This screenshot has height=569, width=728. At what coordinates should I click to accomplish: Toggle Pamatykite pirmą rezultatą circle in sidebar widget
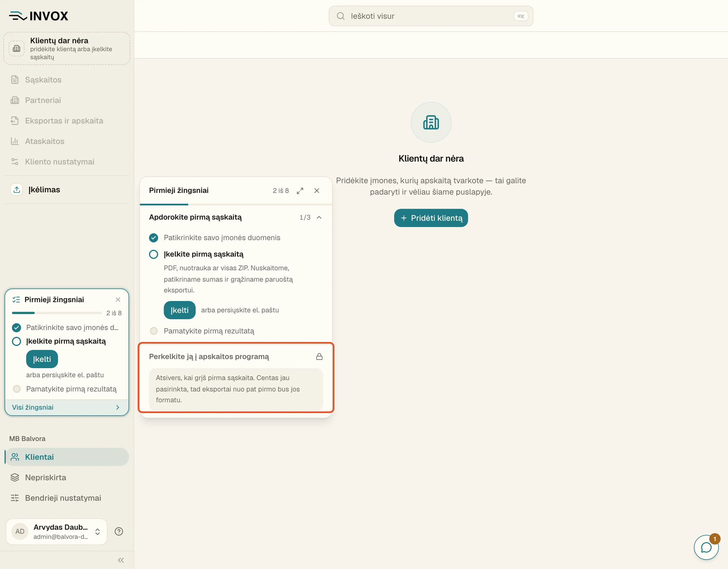[17, 389]
